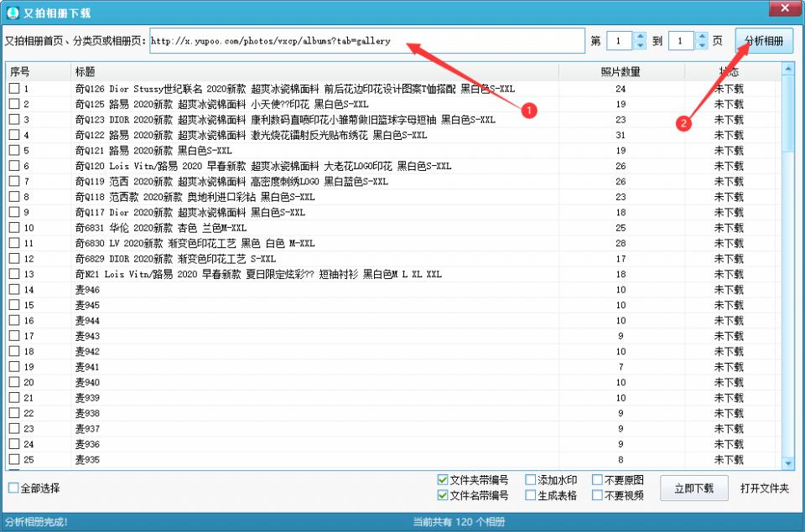
Task: Check the box for row 11 奇6830
Action: (x=14, y=243)
